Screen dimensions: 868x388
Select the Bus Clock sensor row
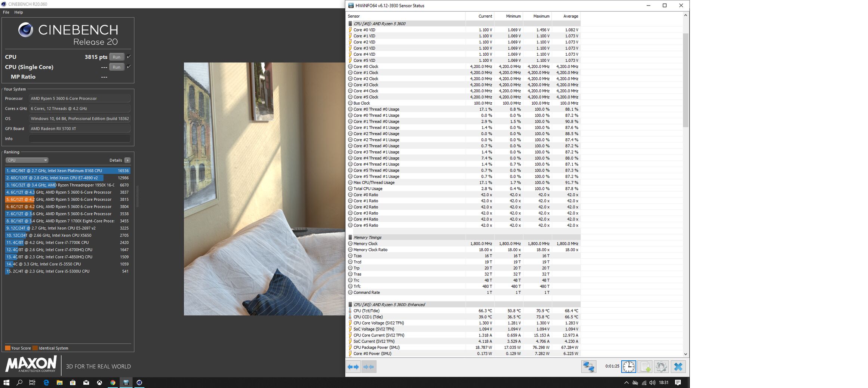[464, 103]
